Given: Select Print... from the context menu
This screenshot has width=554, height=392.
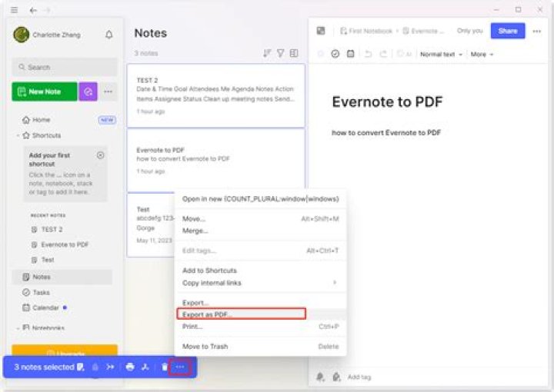Looking at the screenshot, I should (x=260, y=327).
